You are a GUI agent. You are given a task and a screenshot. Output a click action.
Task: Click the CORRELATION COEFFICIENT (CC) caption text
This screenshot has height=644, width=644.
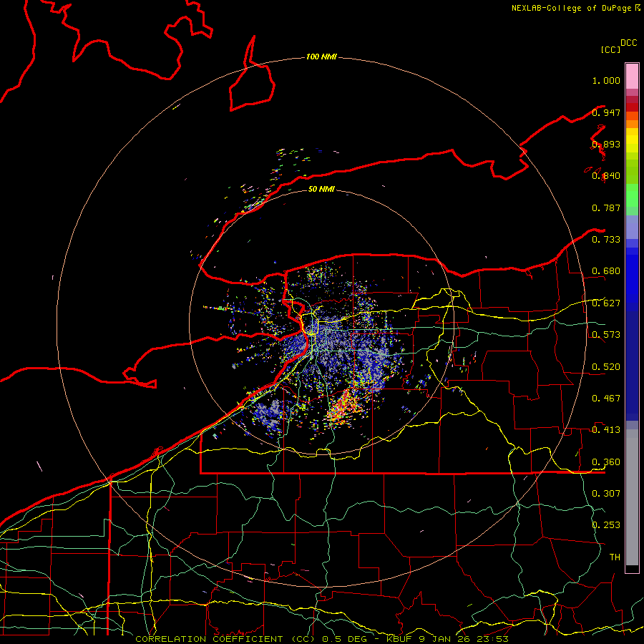pos(225,639)
